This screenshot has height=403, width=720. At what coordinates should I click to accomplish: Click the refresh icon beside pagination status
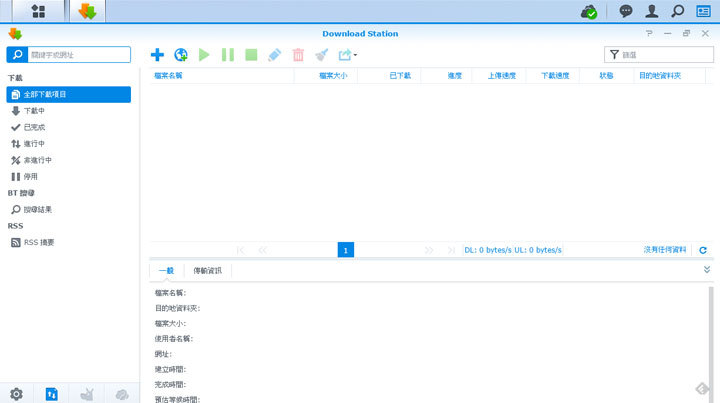(703, 250)
